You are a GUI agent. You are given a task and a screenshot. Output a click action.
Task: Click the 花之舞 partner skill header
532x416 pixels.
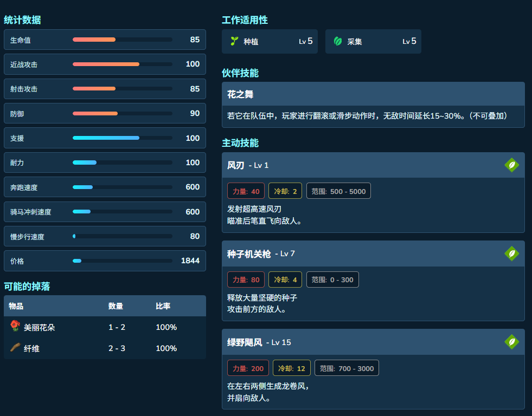[x=373, y=94]
